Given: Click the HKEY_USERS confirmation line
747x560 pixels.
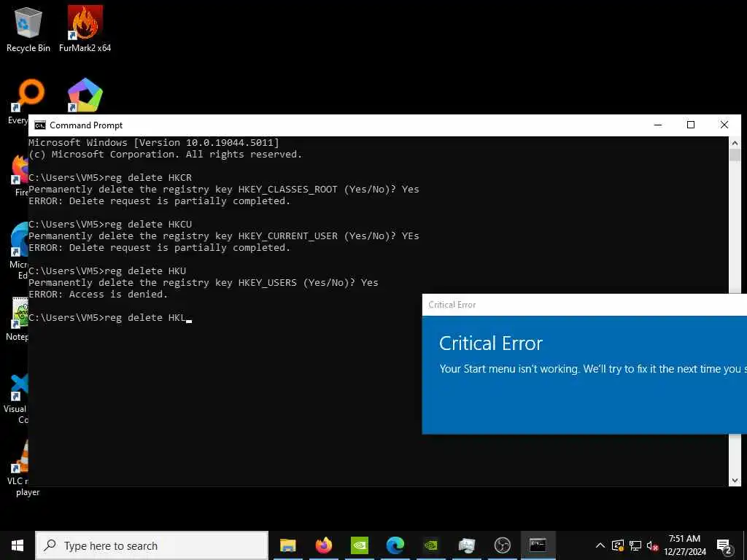Looking at the screenshot, I should pos(204,283).
